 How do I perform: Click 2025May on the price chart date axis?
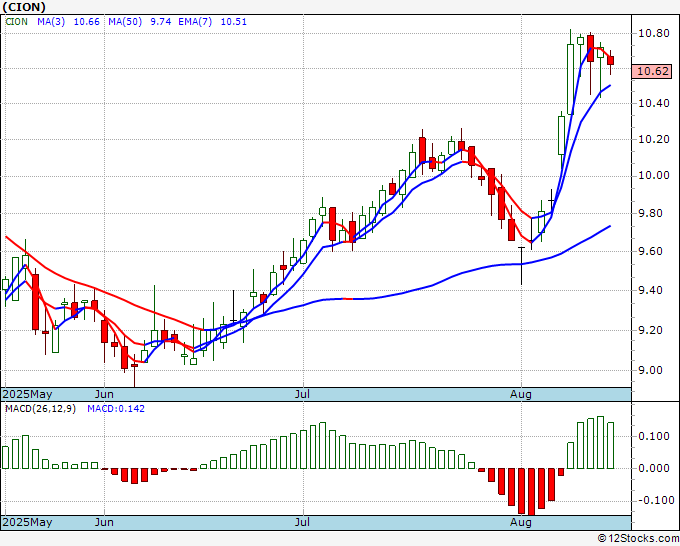coord(27,394)
